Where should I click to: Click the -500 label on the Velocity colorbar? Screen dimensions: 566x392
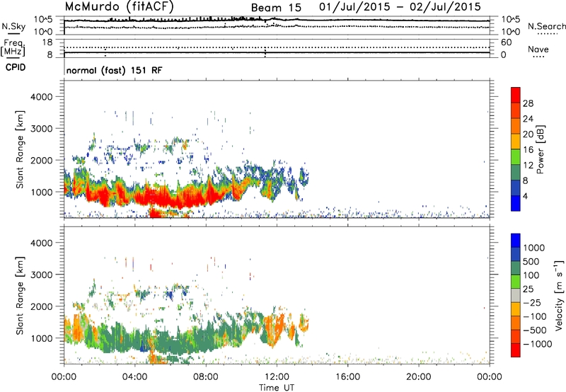click(x=535, y=330)
